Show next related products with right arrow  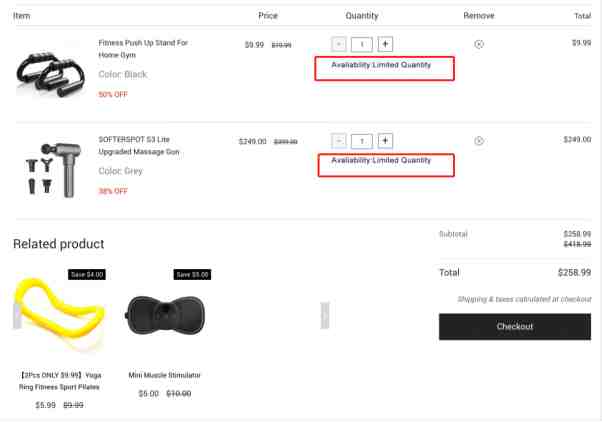point(325,316)
